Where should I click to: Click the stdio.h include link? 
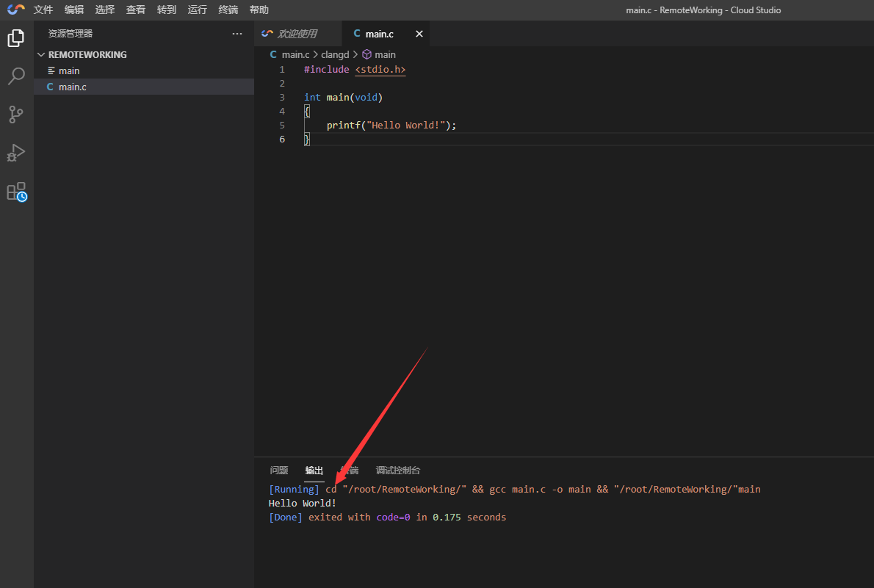pyautogui.click(x=380, y=69)
